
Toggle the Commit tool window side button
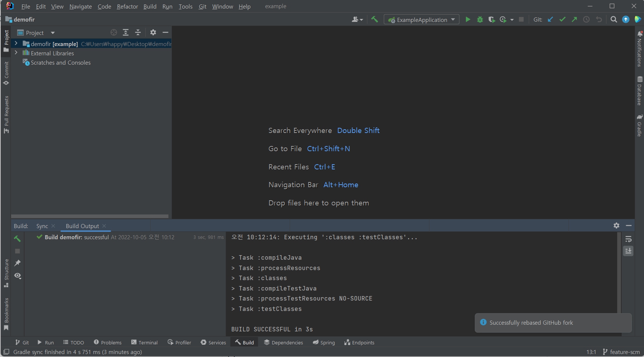point(6,73)
